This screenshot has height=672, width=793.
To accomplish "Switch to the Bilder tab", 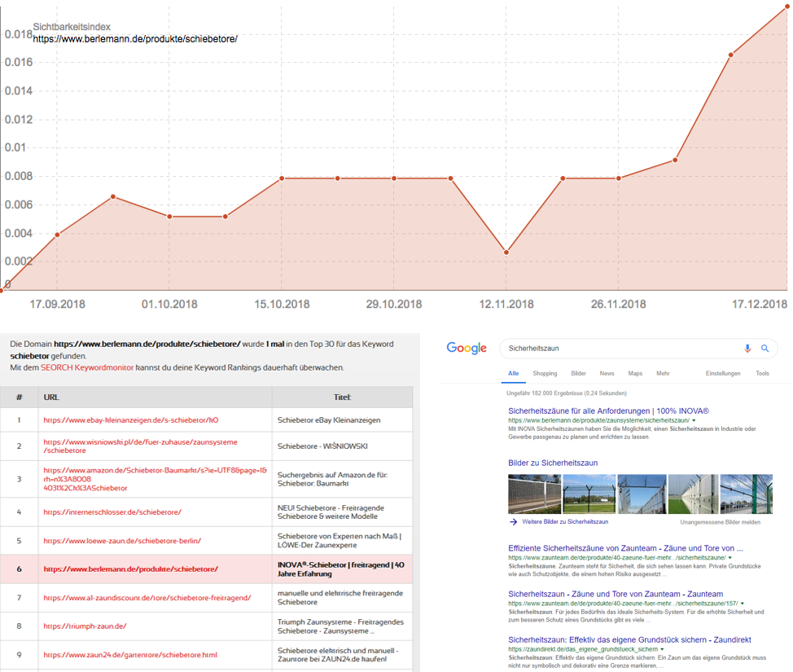I will coord(579,373).
